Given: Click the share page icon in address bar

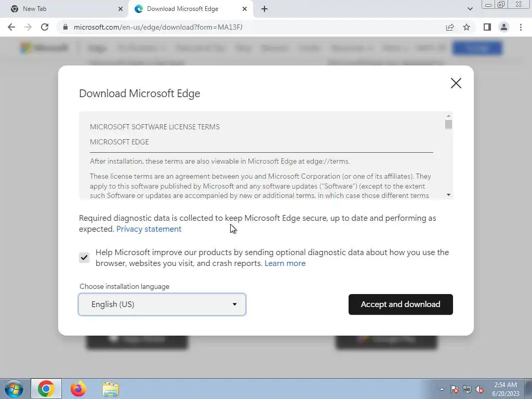Looking at the screenshot, I should point(450,27).
